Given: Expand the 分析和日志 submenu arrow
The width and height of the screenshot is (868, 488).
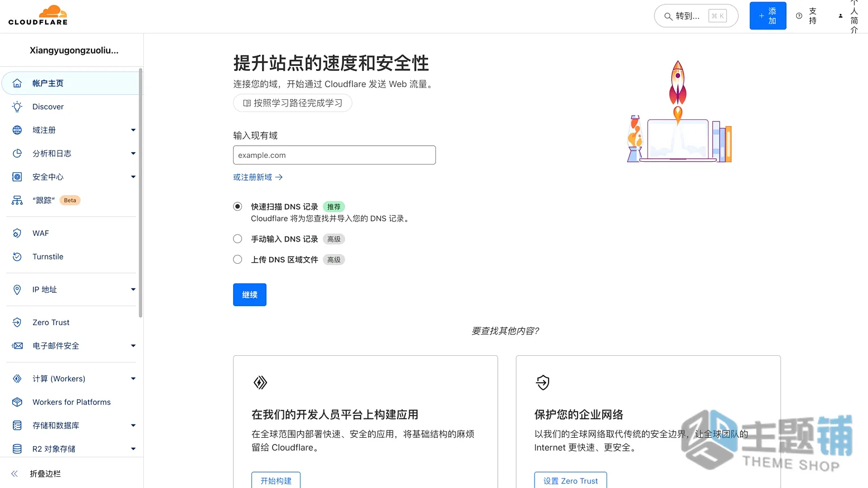Looking at the screenshot, I should (x=133, y=153).
